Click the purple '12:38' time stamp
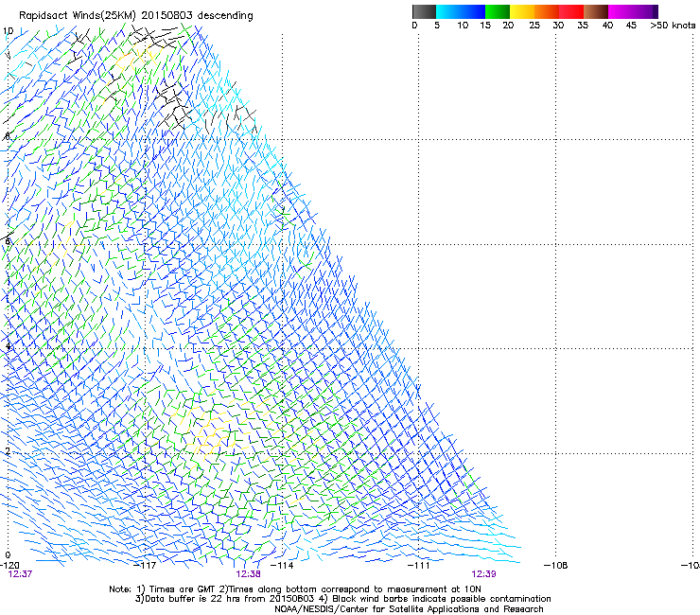Image resolution: width=700 pixels, height=615 pixels. (x=248, y=574)
